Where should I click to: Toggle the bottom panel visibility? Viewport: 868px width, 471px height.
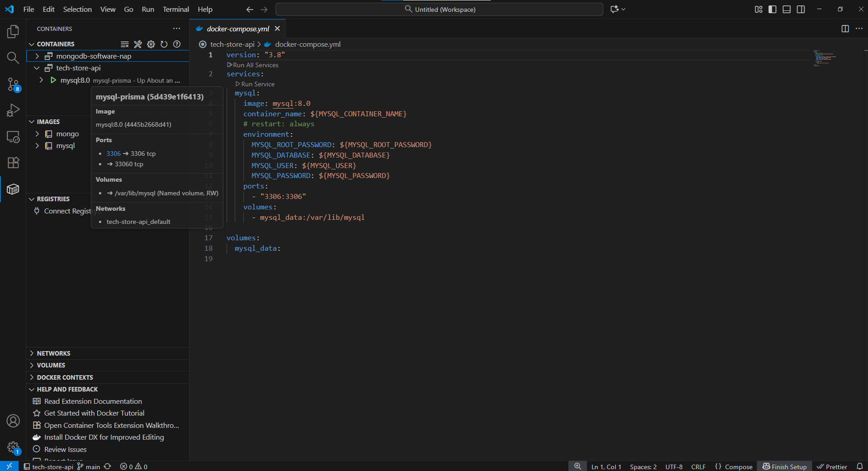[787, 9]
